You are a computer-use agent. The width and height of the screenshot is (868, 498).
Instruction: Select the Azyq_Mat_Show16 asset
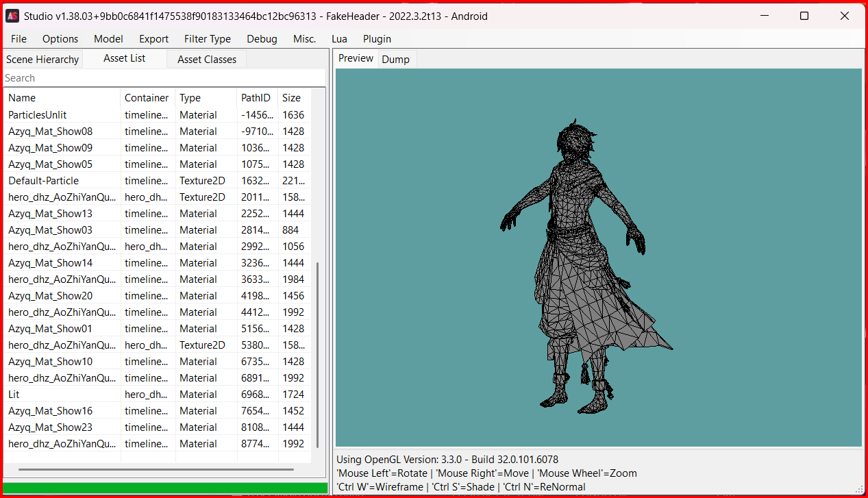(157, 411)
